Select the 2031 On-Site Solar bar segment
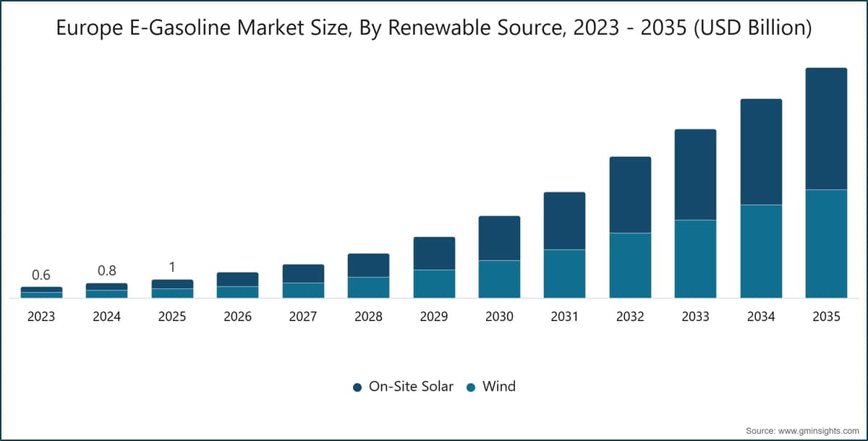 pos(564,221)
